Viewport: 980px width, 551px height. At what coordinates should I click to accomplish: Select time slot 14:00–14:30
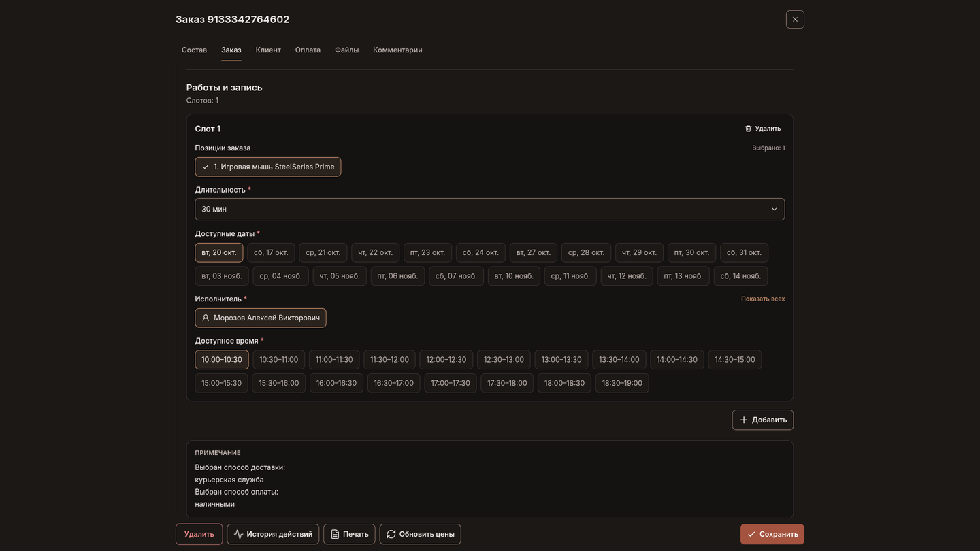pyautogui.click(x=677, y=360)
